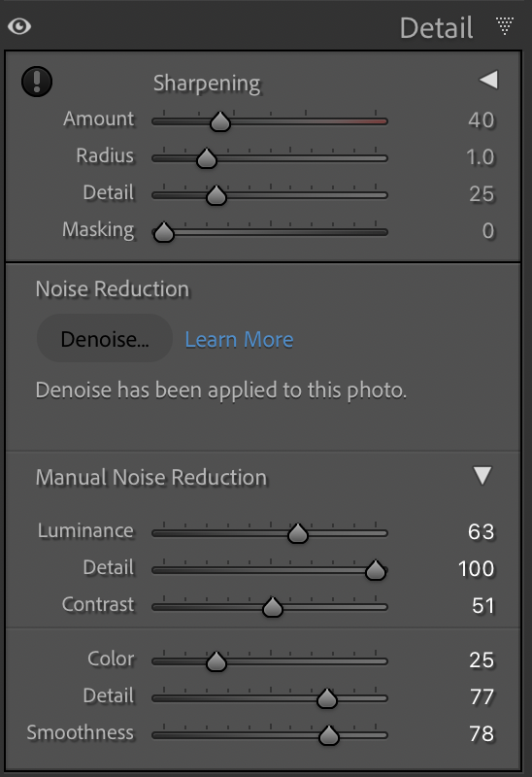532x777 pixels.
Task: Toggle the Detail panel eye visibility icon
Action: pos(19,26)
